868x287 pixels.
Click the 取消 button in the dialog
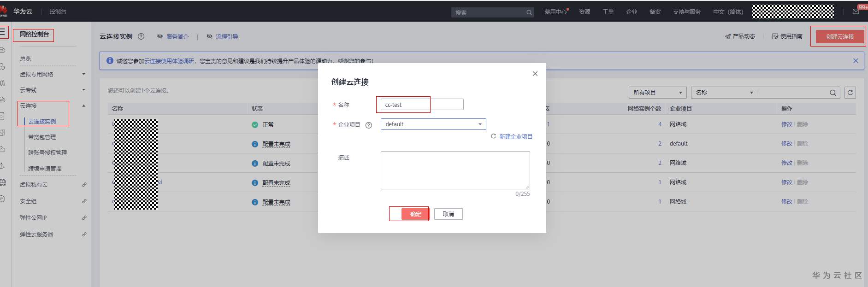point(449,214)
